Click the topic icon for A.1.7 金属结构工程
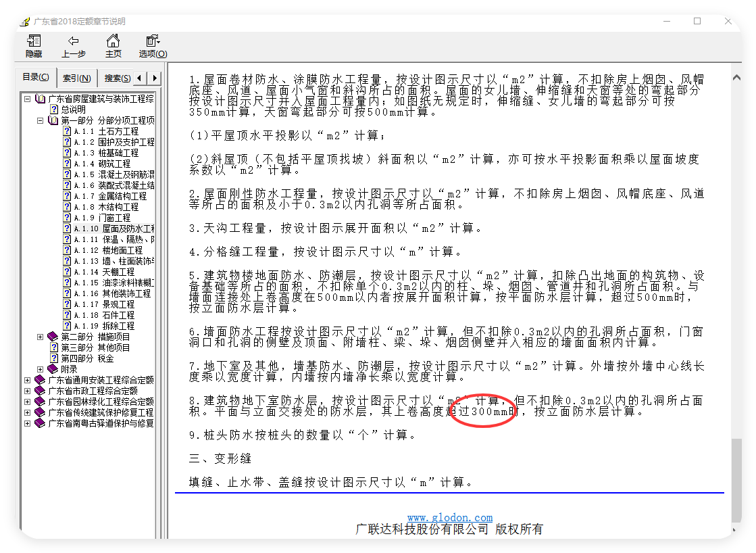The height and width of the screenshot is (553, 756). tap(67, 196)
